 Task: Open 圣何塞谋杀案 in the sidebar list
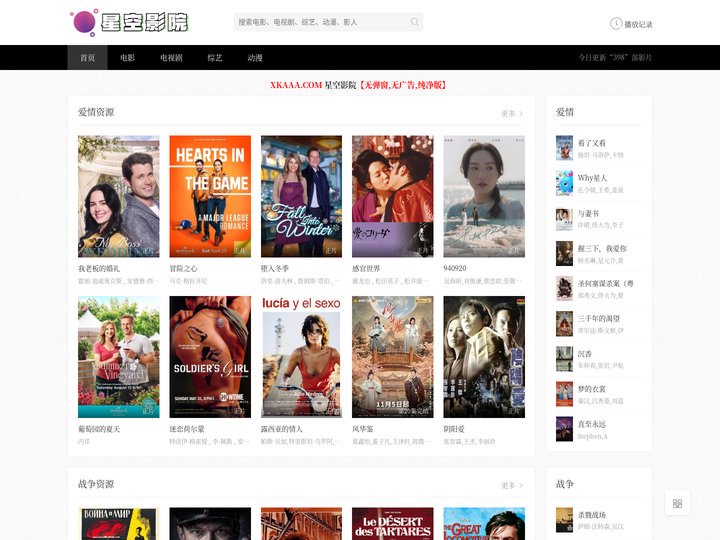point(606,283)
